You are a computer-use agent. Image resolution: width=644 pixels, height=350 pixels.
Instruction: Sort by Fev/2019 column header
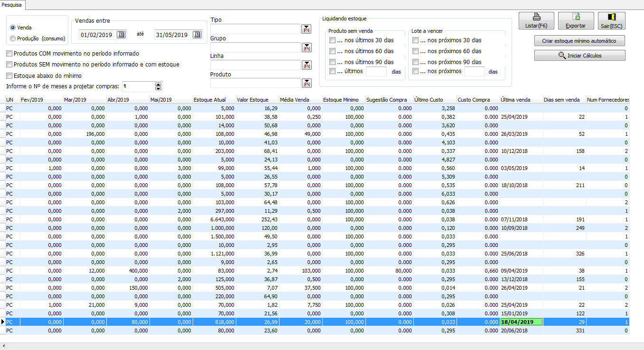click(x=41, y=100)
